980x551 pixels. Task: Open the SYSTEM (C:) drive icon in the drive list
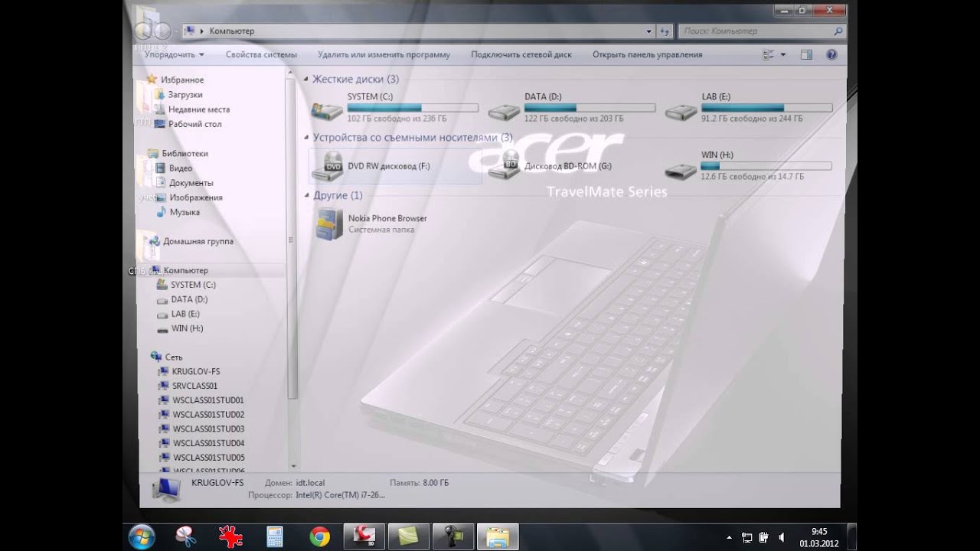click(327, 111)
